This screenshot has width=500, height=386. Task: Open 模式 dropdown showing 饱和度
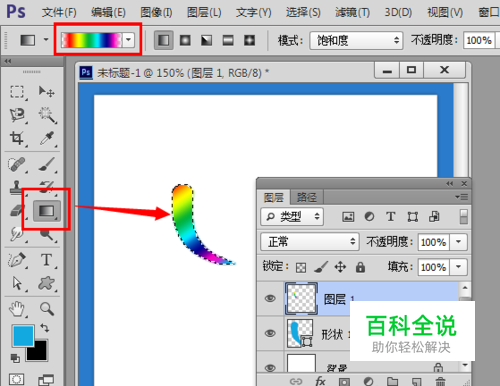356,41
